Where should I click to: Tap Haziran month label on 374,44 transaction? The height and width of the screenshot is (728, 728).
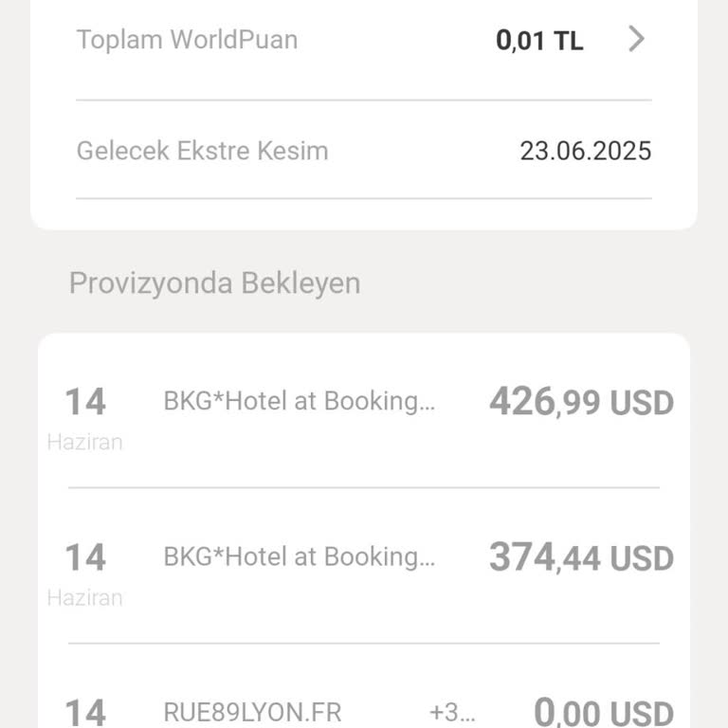[84, 597]
